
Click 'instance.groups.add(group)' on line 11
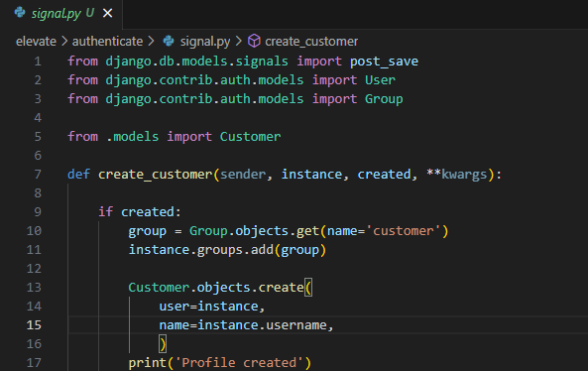pos(228,250)
